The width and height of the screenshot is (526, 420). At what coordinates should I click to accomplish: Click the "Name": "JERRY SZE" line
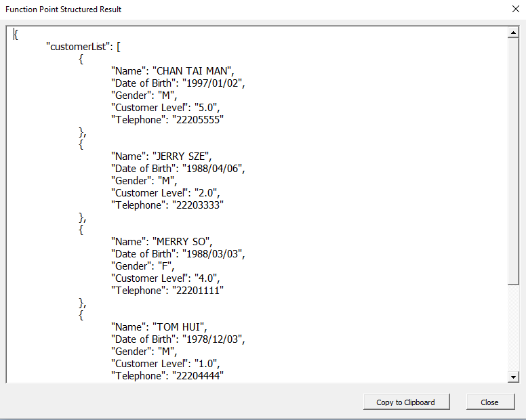click(x=161, y=156)
